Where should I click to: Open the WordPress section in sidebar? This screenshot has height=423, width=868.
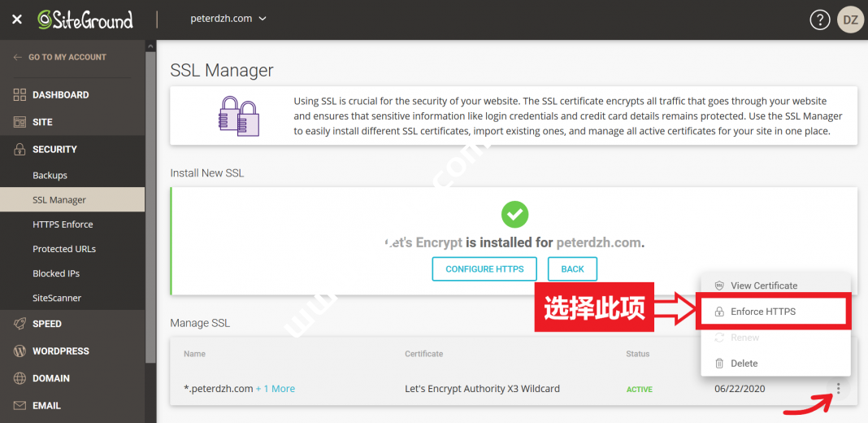pos(60,351)
